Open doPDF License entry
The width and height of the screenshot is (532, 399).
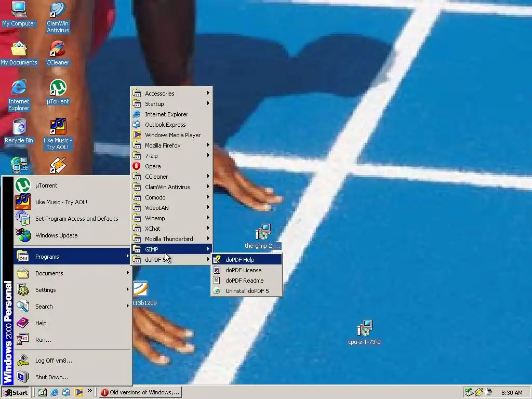click(x=247, y=270)
